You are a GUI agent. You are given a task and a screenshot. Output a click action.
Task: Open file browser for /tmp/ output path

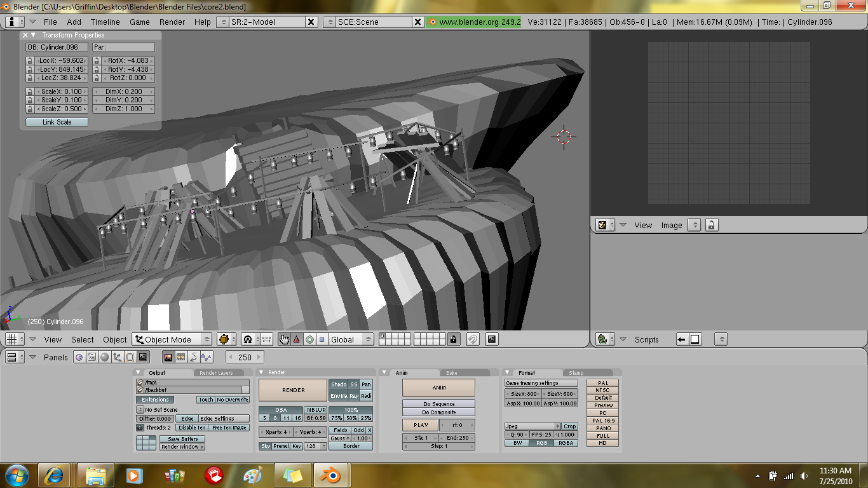pos(140,383)
